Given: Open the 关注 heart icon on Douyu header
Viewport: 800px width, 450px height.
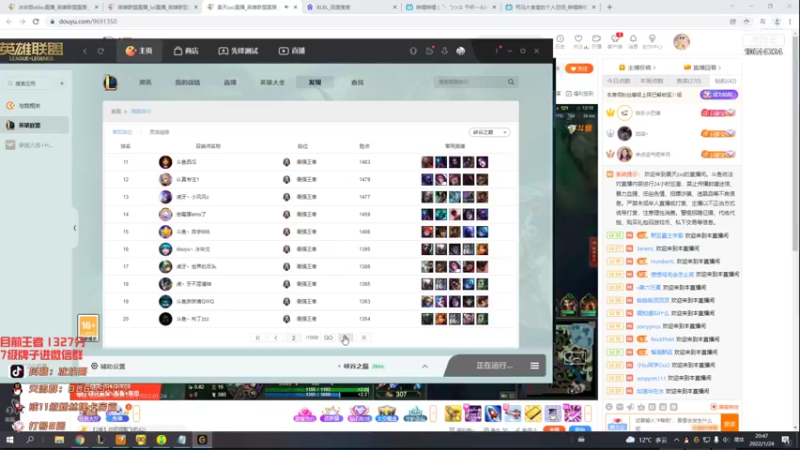Looking at the screenshot, I should (x=578, y=41).
